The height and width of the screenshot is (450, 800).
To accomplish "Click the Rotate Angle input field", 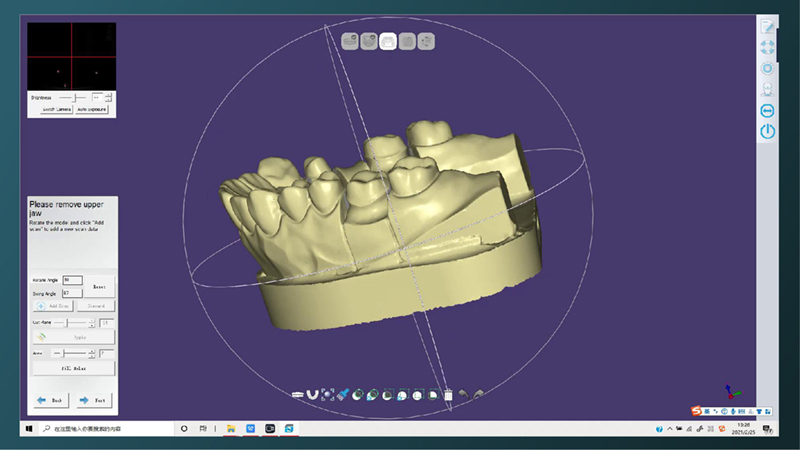I will [71, 280].
